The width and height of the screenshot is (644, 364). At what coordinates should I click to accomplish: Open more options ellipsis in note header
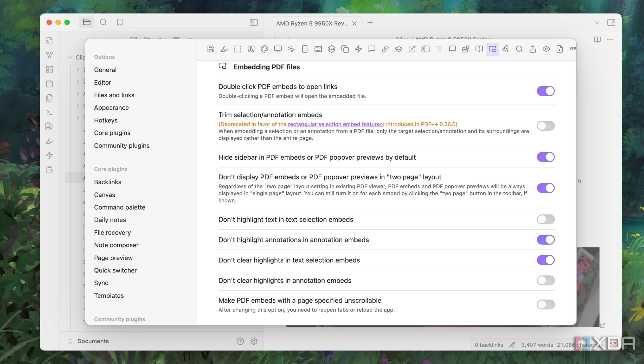point(610,40)
